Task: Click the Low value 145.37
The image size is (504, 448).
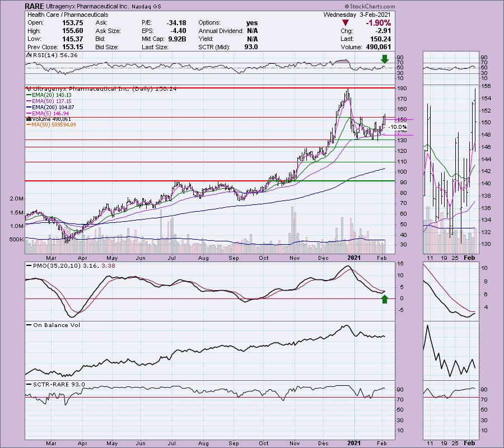Action: [x=72, y=39]
